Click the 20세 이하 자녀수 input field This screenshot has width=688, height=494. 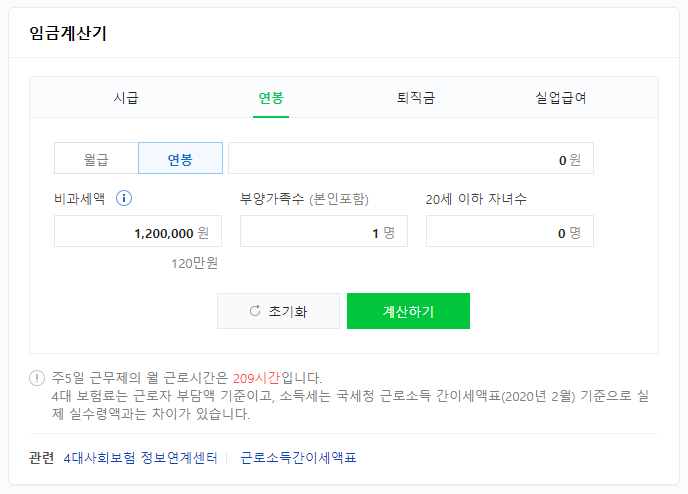tap(510, 231)
